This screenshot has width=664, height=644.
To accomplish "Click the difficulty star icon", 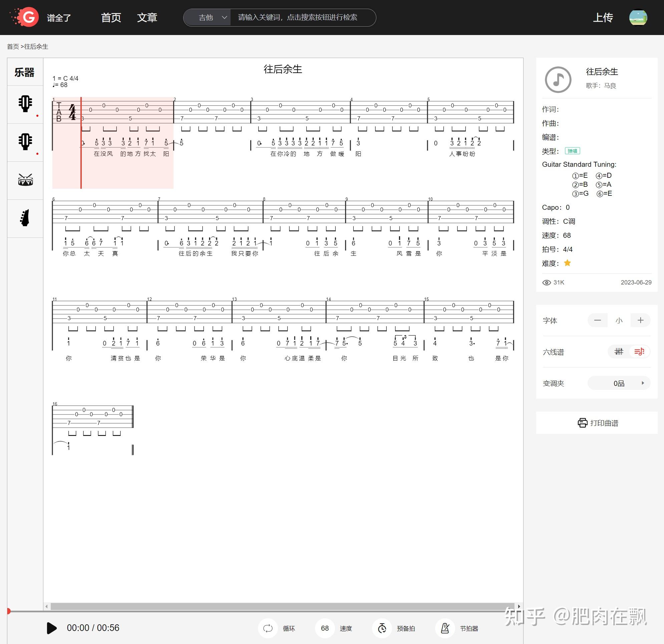I will [x=567, y=263].
